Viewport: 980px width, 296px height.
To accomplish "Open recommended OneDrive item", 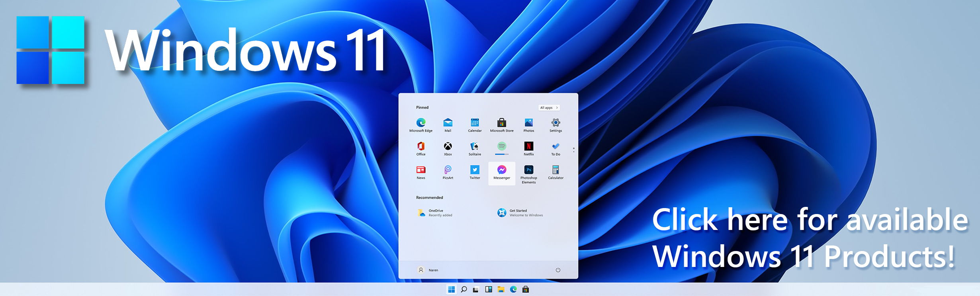I will 435,213.
